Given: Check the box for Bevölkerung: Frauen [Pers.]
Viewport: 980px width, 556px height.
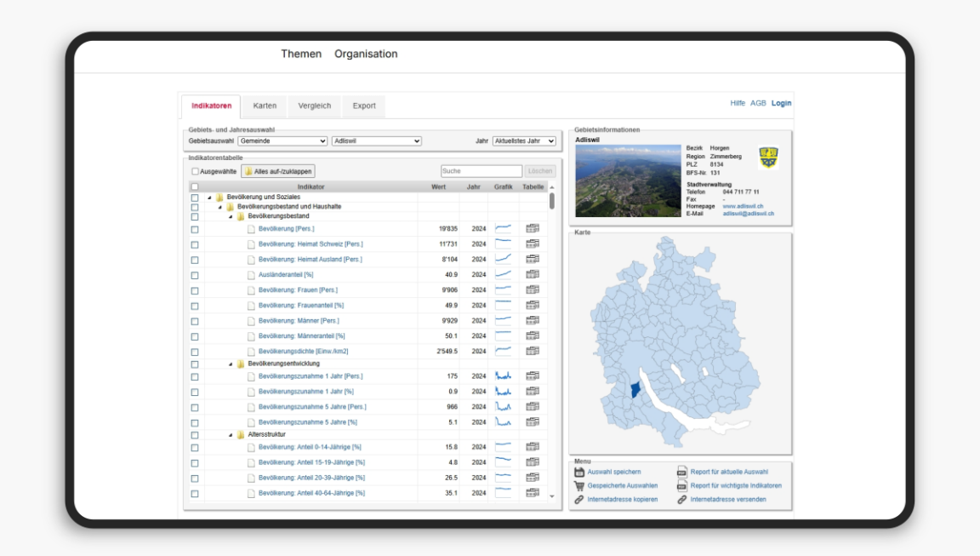Looking at the screenshot, I should point(195,290).
